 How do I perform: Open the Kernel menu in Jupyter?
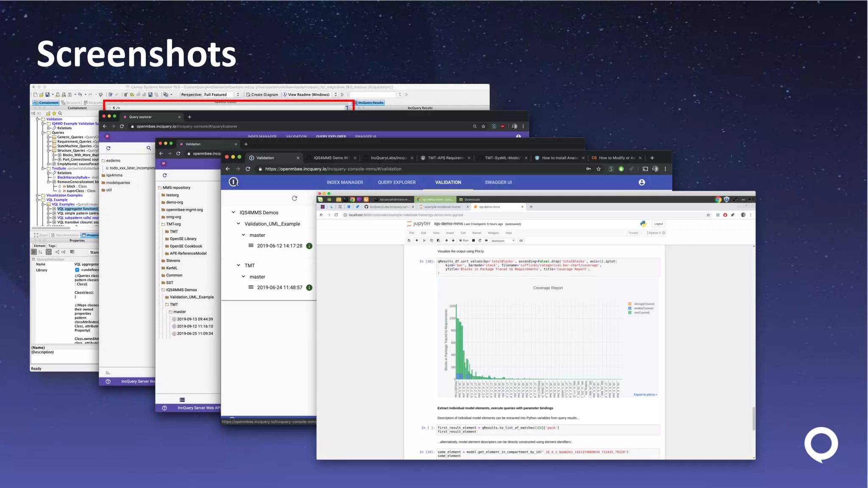[477, 233]
